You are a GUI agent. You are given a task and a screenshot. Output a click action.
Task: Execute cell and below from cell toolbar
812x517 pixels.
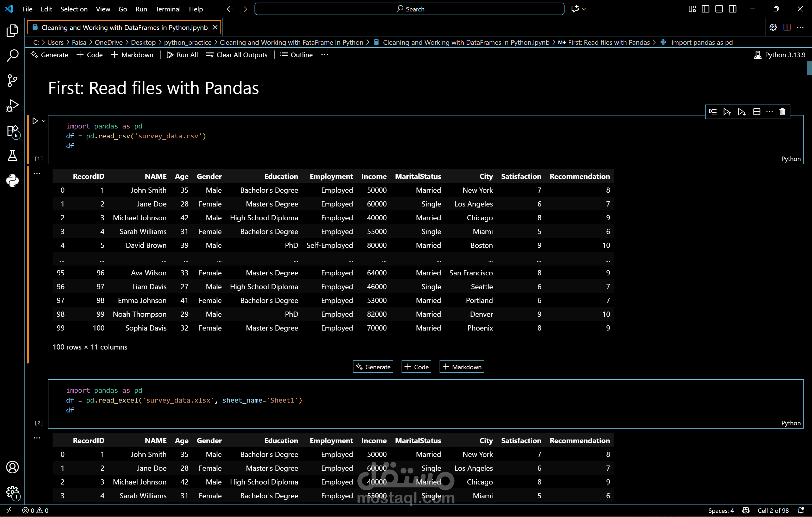click(x=741, y=112)
